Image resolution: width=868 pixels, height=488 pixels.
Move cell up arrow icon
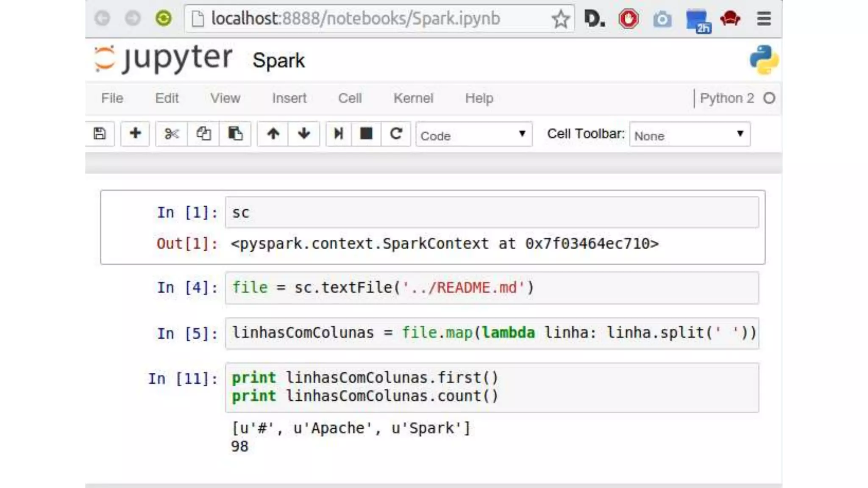coord(273,134)
